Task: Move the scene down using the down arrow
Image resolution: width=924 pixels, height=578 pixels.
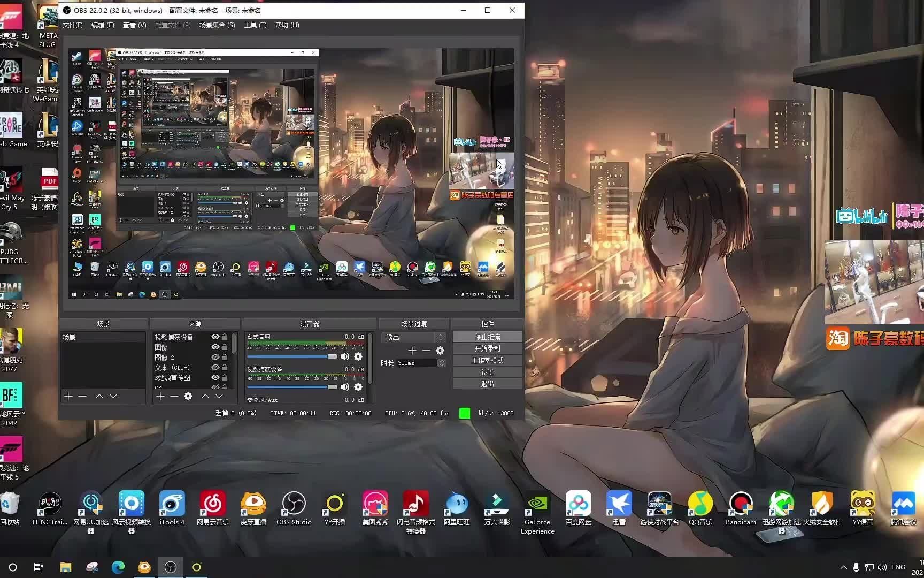Action: (113, 396)
